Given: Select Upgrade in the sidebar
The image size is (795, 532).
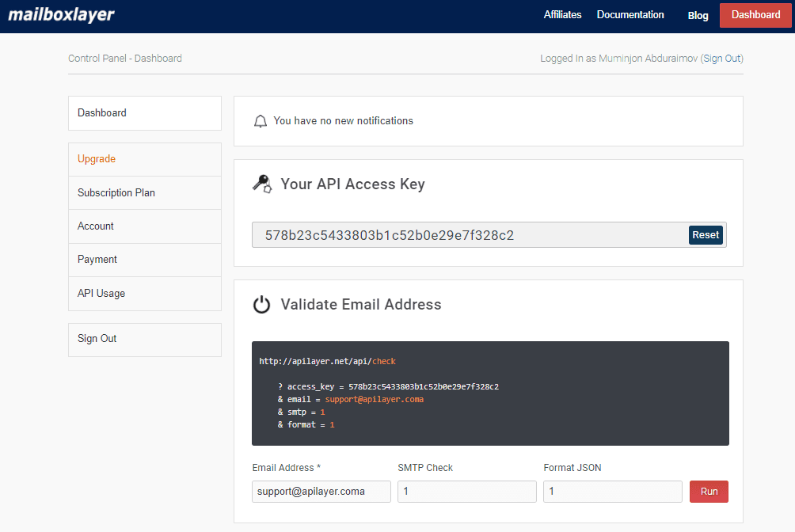Looking at the screenshot, I should tap(144, 159).
